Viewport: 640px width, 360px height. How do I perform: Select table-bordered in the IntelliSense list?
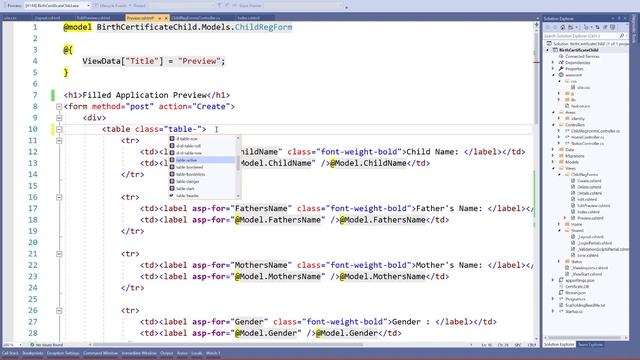coord(202,167)
